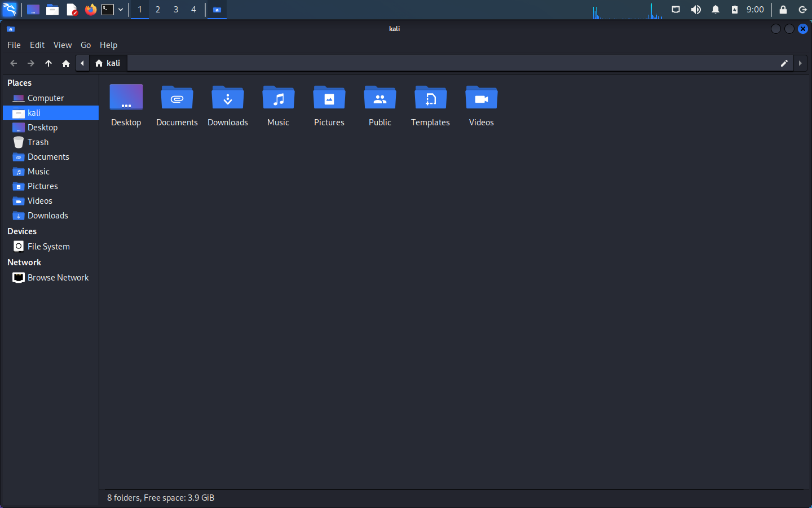Click the right scroll arrow in path bar

[800, 63]
